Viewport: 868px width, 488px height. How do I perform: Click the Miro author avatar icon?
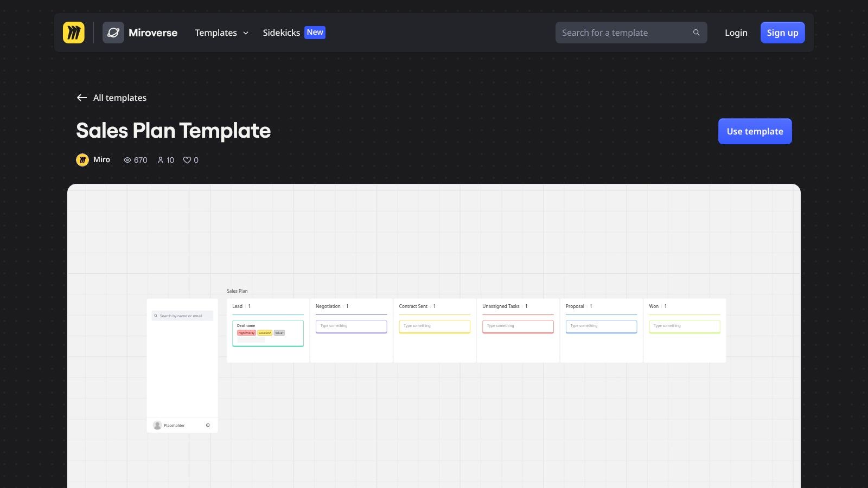coord(82,159)
